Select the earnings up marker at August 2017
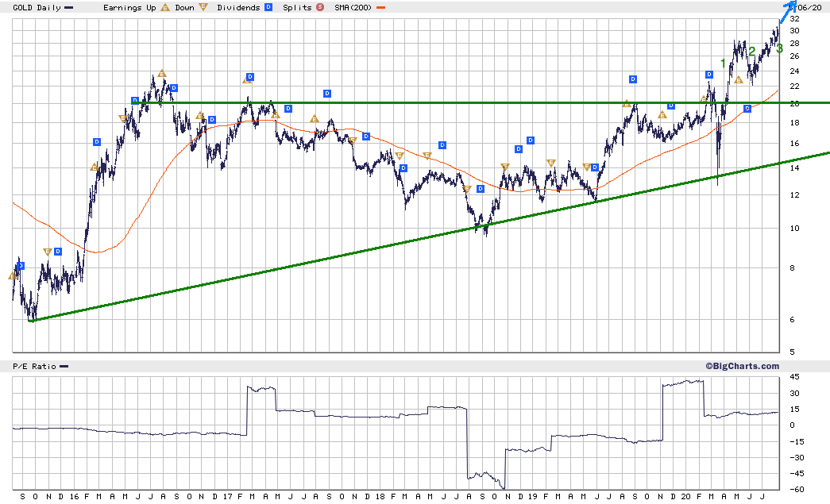 315,119
